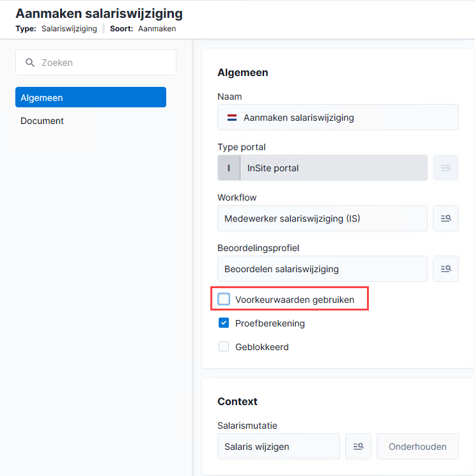Open lookup icon next to Beoordelingsprofiel field
This screenshot has width=475, height=476.
point(446,268)
